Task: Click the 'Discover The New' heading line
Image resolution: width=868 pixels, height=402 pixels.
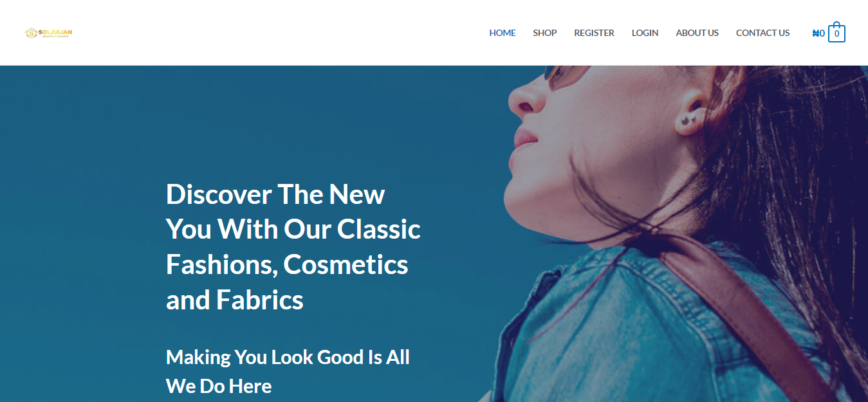Action: coord(275,194)
